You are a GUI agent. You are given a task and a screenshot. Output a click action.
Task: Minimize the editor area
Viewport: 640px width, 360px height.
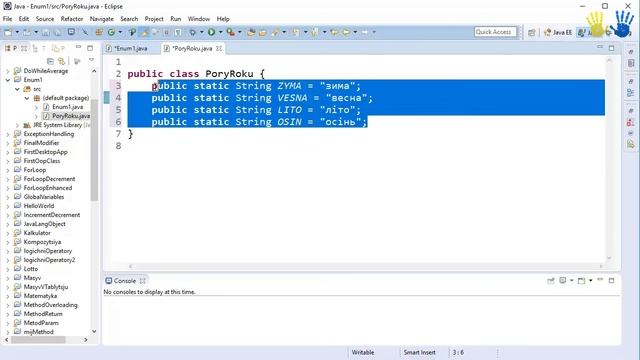(x=600, y=47)
